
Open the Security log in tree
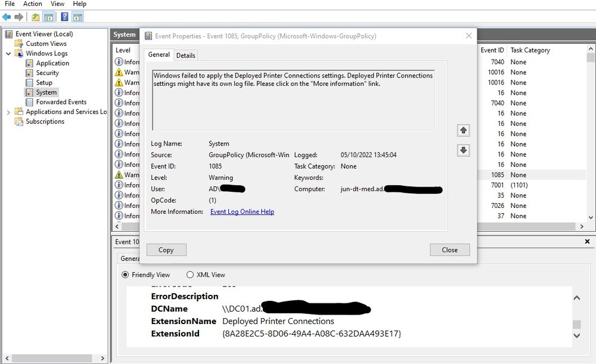47,73
